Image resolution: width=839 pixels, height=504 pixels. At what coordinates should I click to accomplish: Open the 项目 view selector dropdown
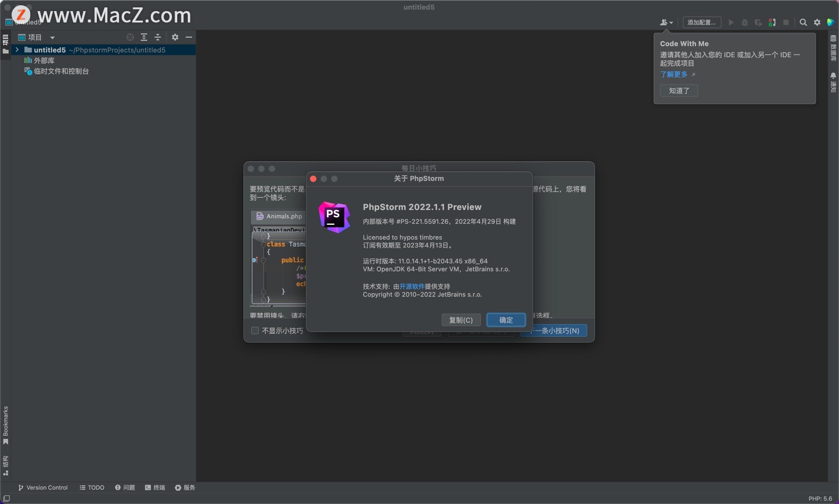tap(37, 37)
